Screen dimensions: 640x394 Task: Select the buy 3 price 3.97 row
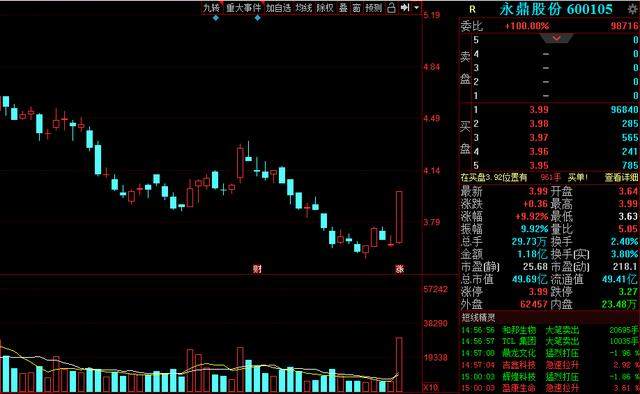click(549, 138)
